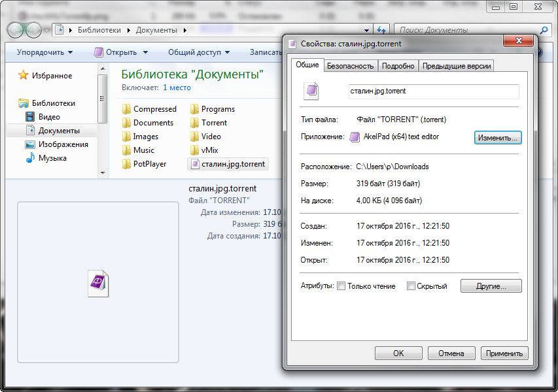Screen dimensions: 558x392
Task: Click the search field Поиск: Документы
Action: (x=466, y=30)
